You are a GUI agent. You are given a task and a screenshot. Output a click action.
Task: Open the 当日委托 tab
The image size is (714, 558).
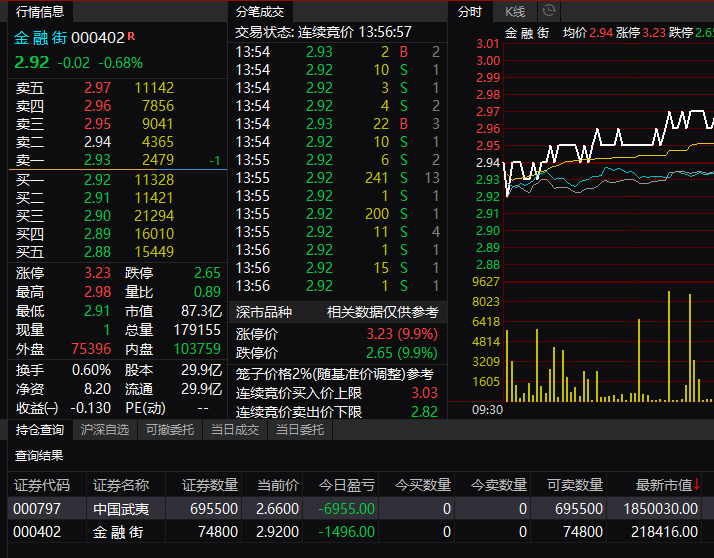300,430
